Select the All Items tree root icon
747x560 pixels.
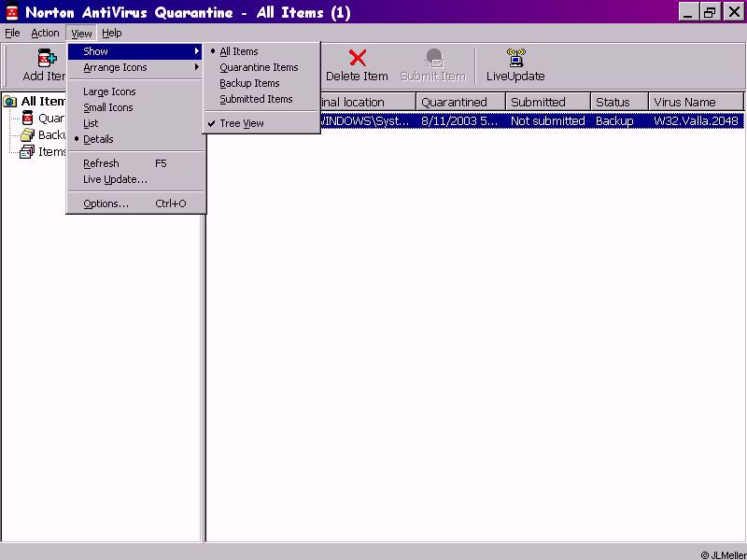[10, 102]
